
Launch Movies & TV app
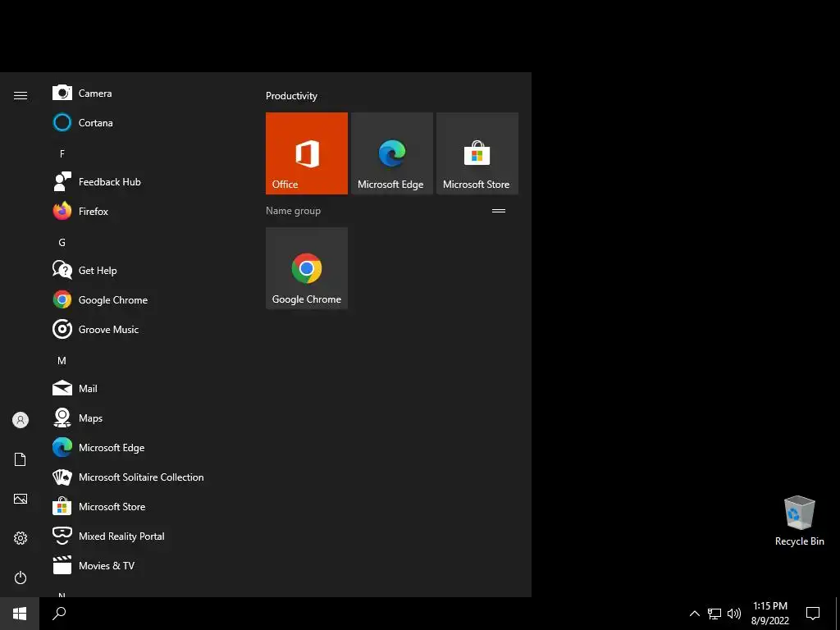[x=144, y=566]
